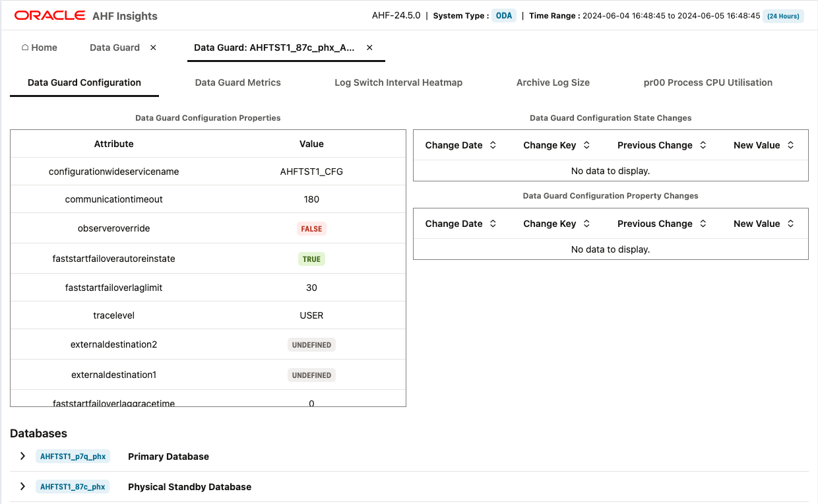Image resolution: width=818 pixels, height=504 pixels.
Task: Sort the Previous Change column in State Changes
Action: tap(703, 144)
